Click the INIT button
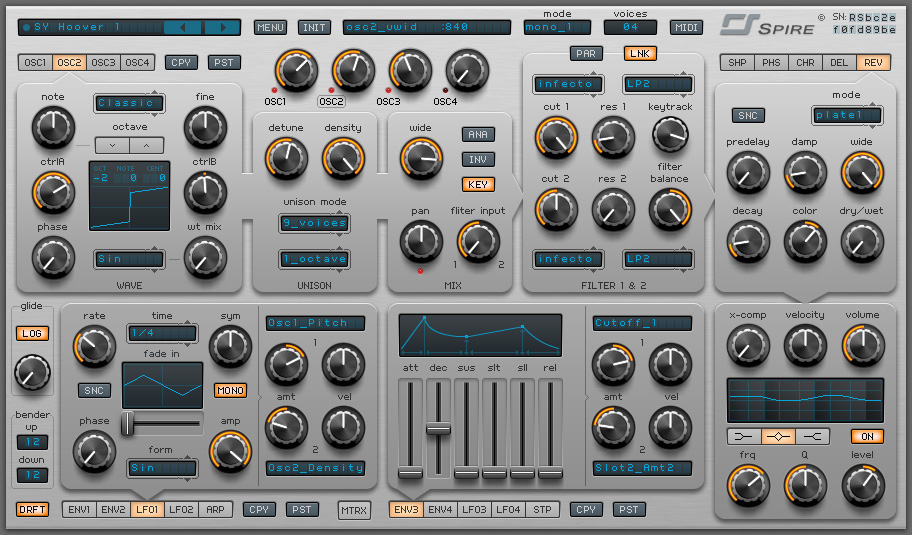The height and width of the screenshot is (535, 912). pos(314,27)
